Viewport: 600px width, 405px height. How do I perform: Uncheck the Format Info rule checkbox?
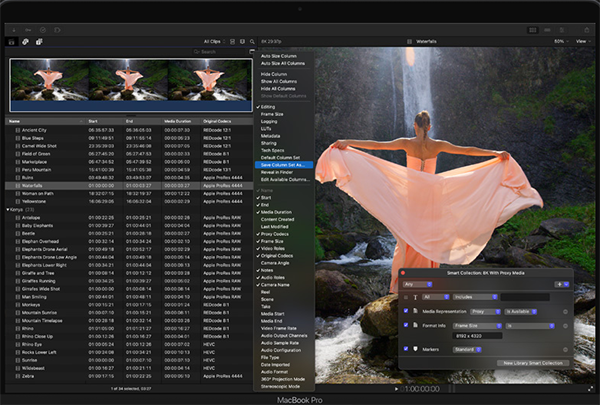tap(406, 325)
